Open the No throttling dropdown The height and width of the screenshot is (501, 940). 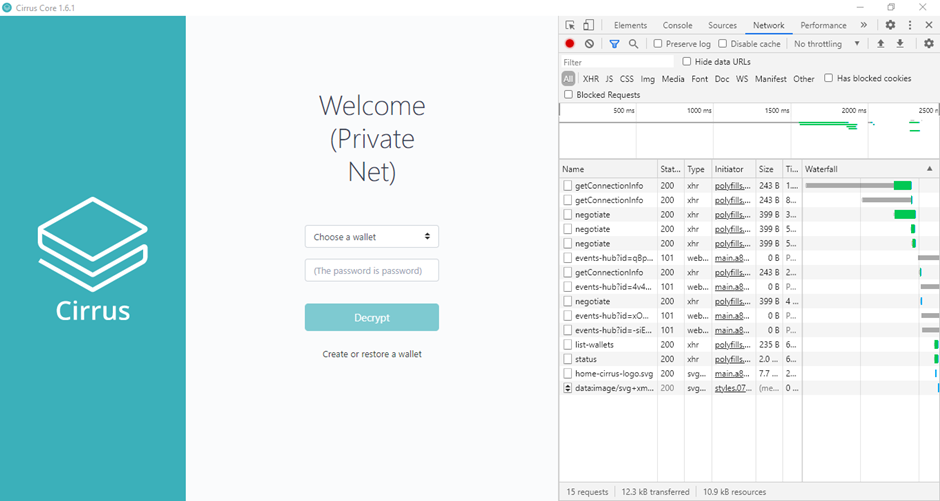[827, 44]
